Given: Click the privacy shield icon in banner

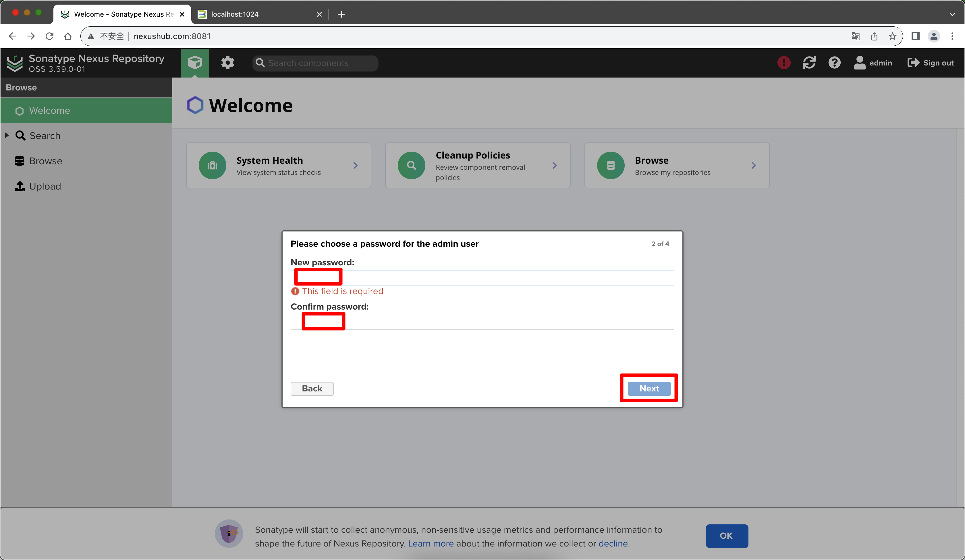Looking at the screenshot, I should tap(229, 533).
